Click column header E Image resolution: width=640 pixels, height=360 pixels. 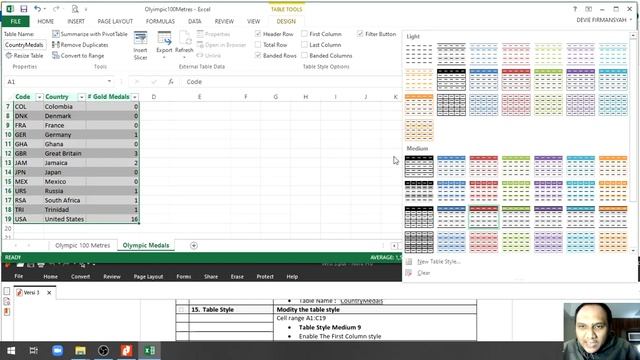pos(200,97)
